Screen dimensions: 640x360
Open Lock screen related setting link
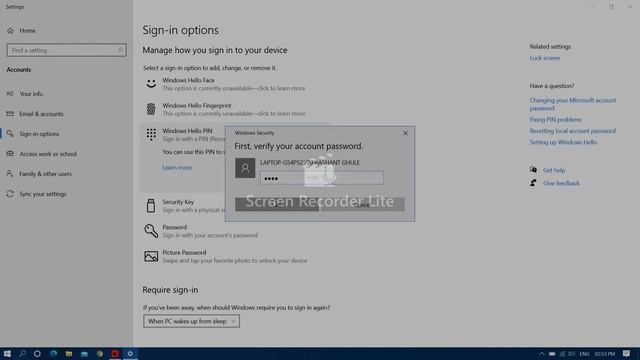[544, 58]
